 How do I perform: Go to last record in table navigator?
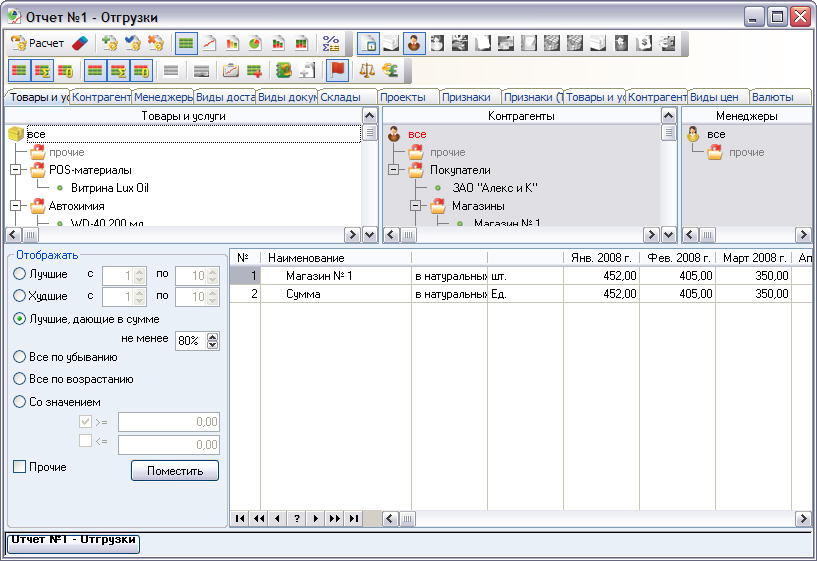click(x=354, y=518)
